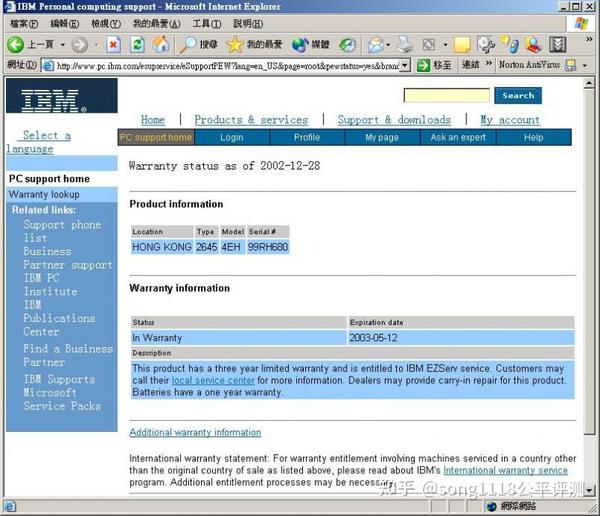Click the gray square icon beside the printer

coord(429,45)
